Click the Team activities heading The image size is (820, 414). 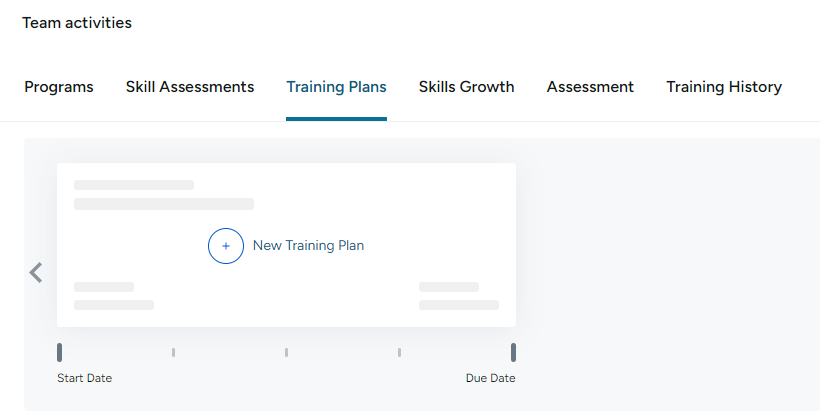(x=77, y=23)
